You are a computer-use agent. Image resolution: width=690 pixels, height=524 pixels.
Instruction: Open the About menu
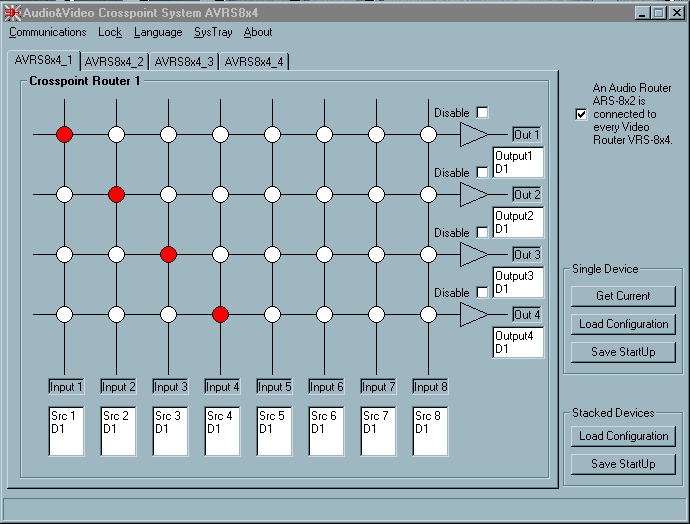point(258,32)
